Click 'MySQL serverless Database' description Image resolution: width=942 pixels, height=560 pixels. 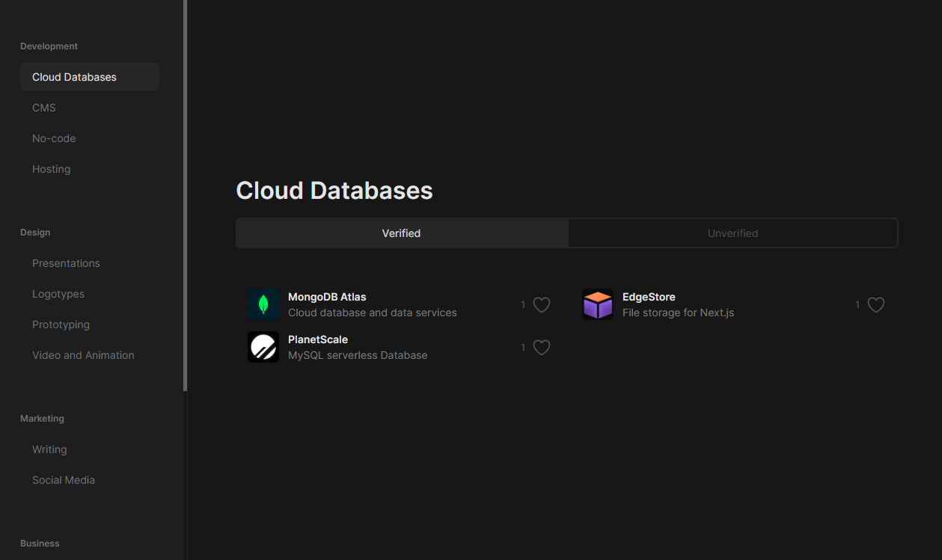click(358, 355)
